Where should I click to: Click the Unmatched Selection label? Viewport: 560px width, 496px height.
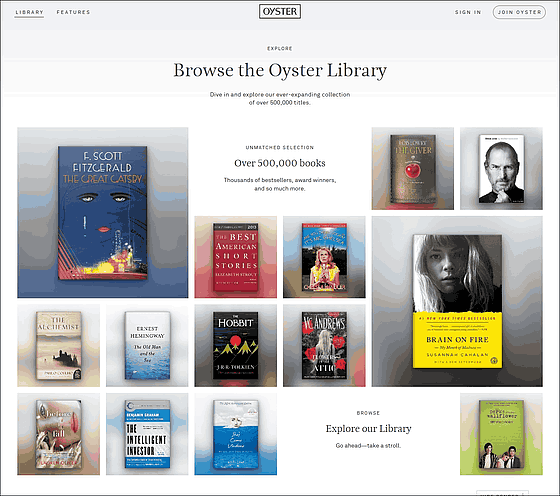pyautogui.click(x=280, y=147)
